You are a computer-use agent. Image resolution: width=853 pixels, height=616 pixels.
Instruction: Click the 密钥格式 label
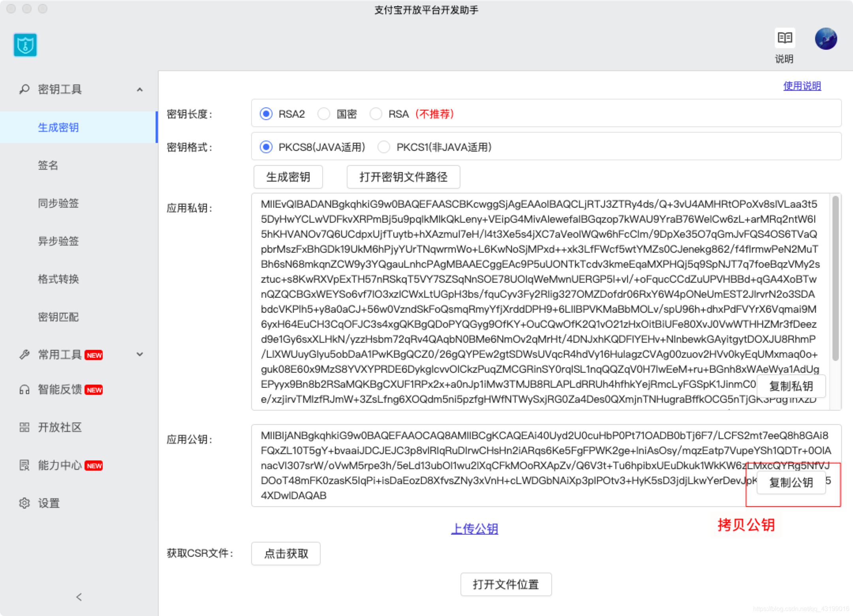pyautogui.click(x=190, y=147)
